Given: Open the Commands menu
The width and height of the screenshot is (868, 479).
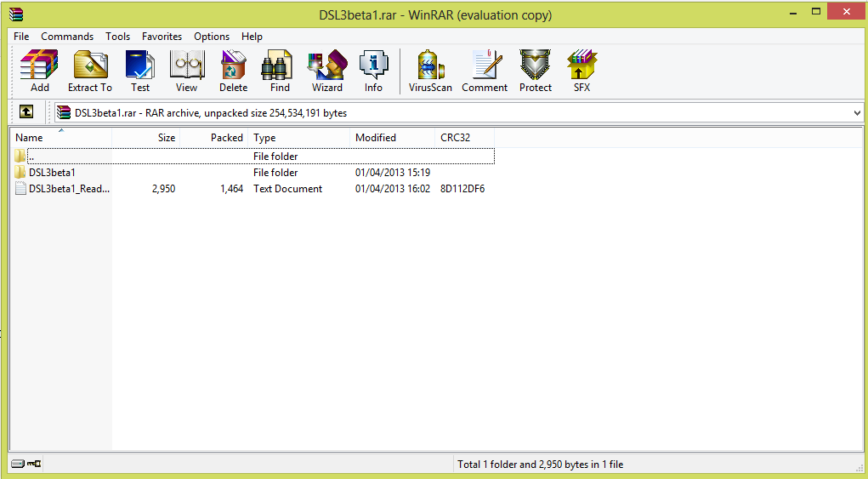Looking at the screenshot, I should [x=67, y=37].
